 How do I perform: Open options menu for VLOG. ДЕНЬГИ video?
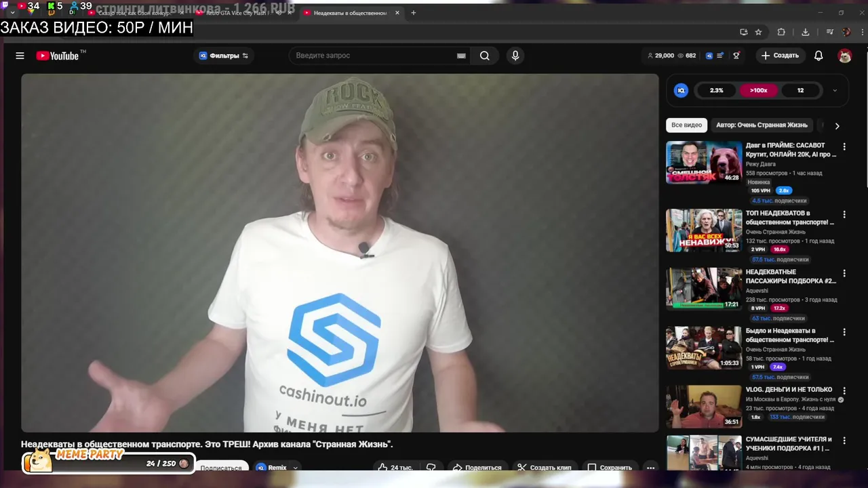[844, 391]
